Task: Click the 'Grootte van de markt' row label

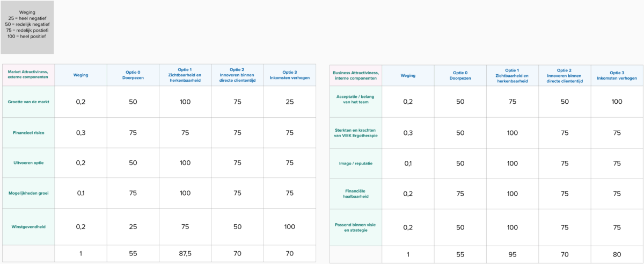Action: [x=28, y=102]
